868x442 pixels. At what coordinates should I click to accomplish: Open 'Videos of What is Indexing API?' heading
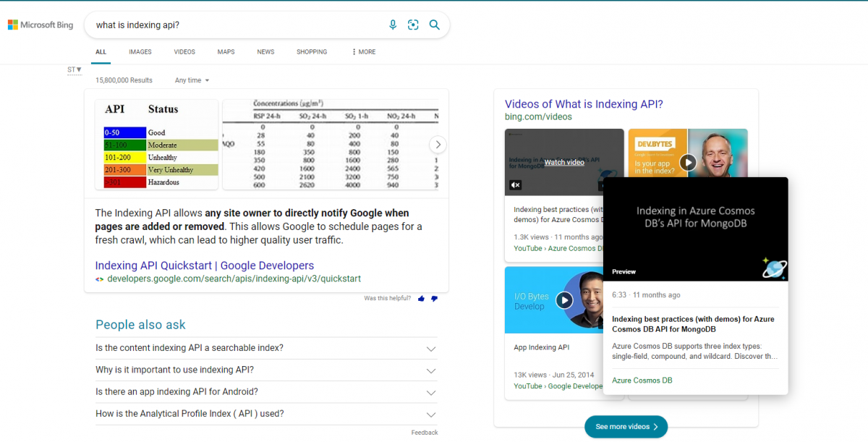tap(584, 104)
